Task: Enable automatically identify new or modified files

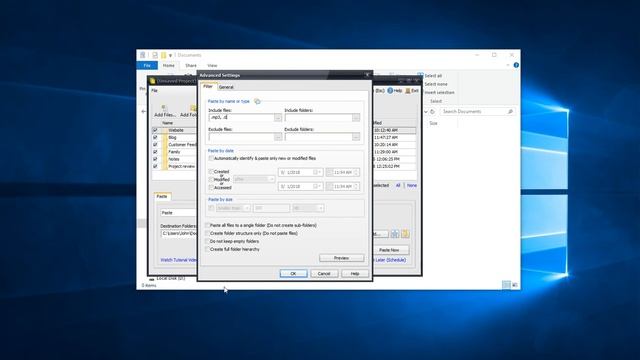Action: click(x=211, y=158)
